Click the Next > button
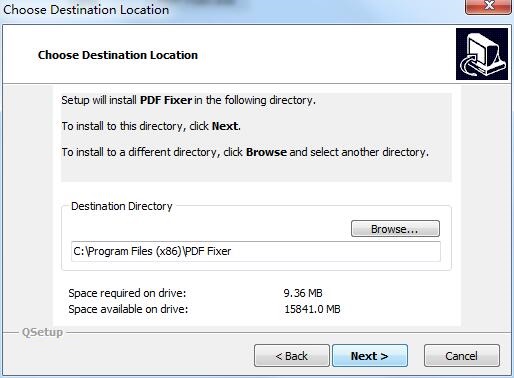 point(370,356)
